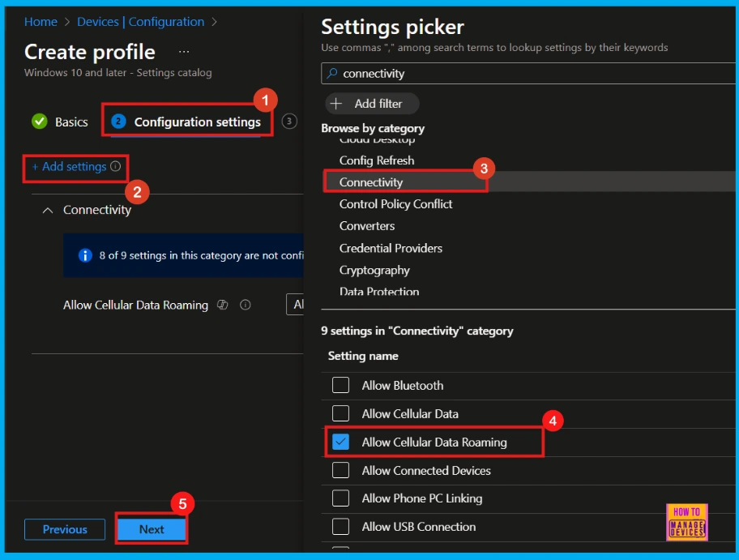Click the step 3 circle in the wizard
Image resolution: width=739 pixels, height=560 pixels.
coord(289,122)
